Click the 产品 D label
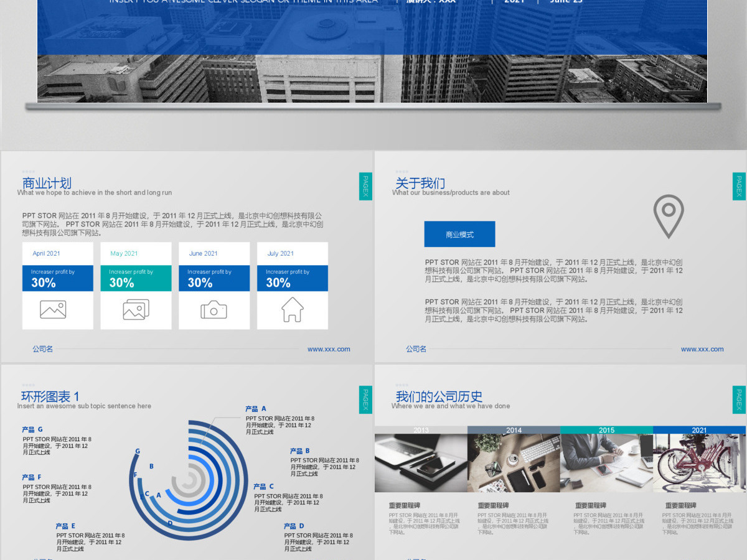This screenshot has height=560, width=747. click(x=294, y=526)
